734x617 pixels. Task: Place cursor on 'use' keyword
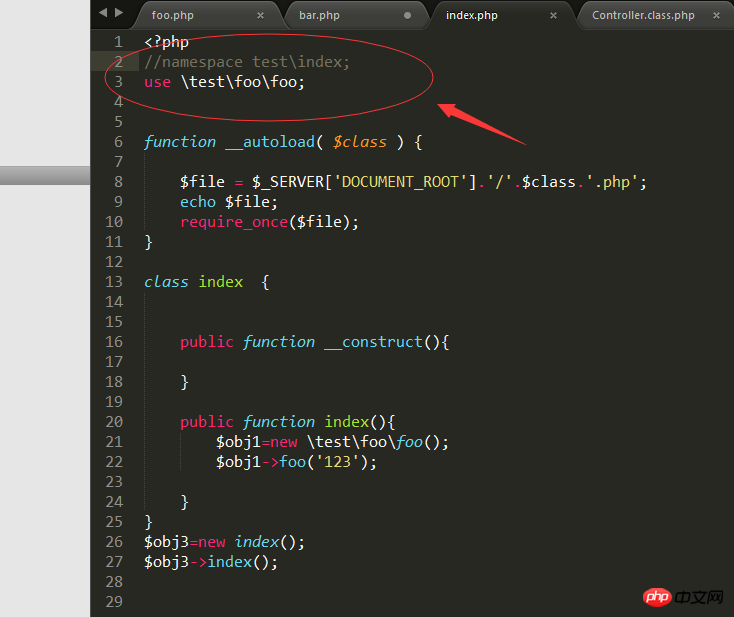(x=157, y=82)
